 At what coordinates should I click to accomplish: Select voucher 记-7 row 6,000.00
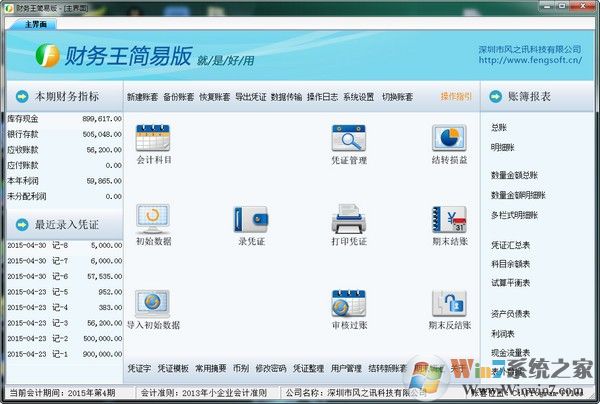(x=65, y=261)
